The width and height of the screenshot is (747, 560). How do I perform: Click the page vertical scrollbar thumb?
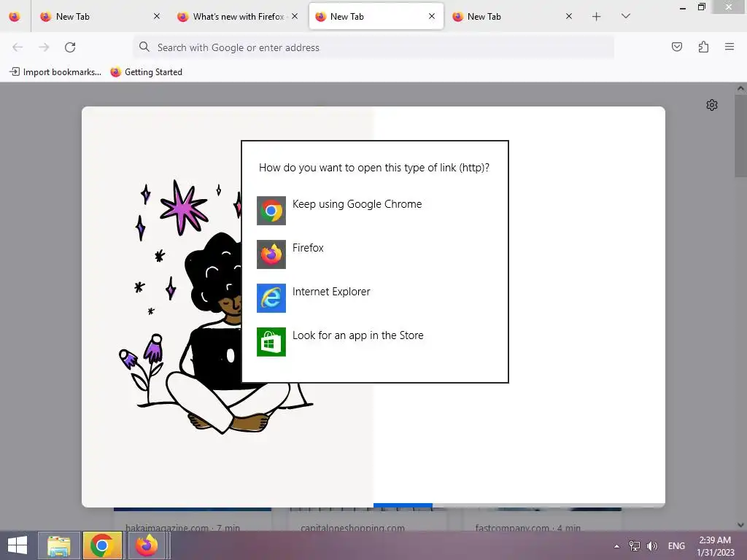(x=740, y=135)
